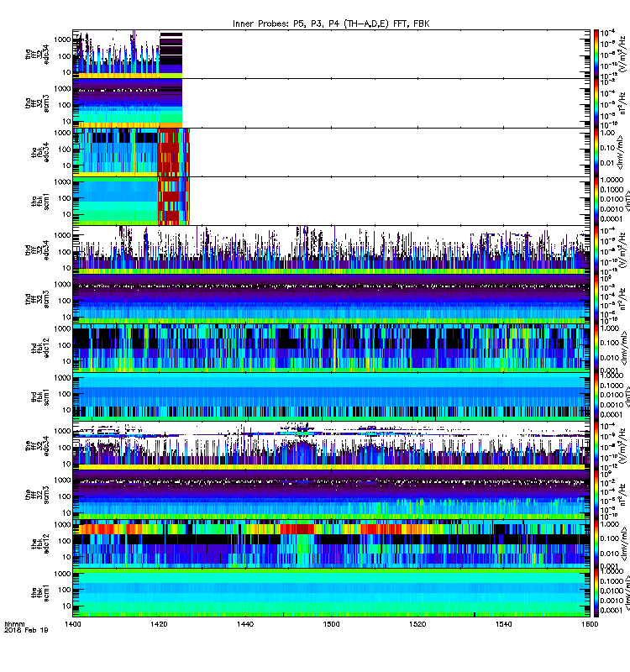Click the 'tha fff 32 edc34' panel label
The image size is (630, 672).
tap(37, 54)
